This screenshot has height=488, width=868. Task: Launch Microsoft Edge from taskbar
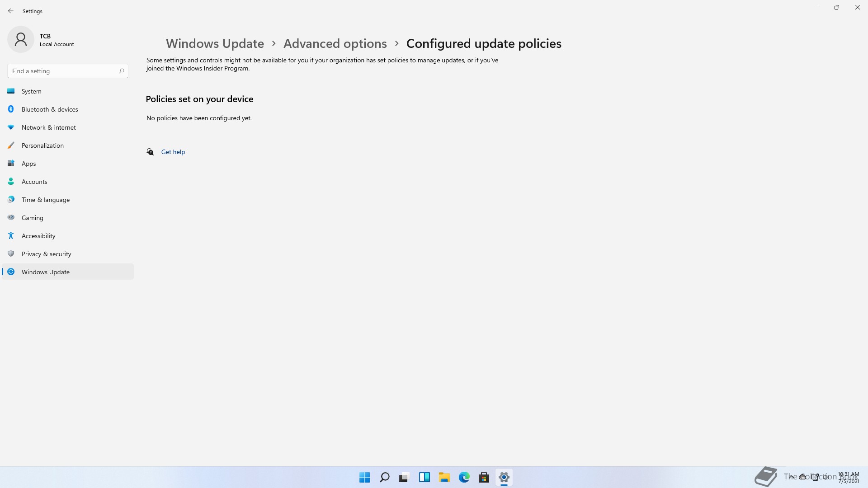tap(464, 477)
